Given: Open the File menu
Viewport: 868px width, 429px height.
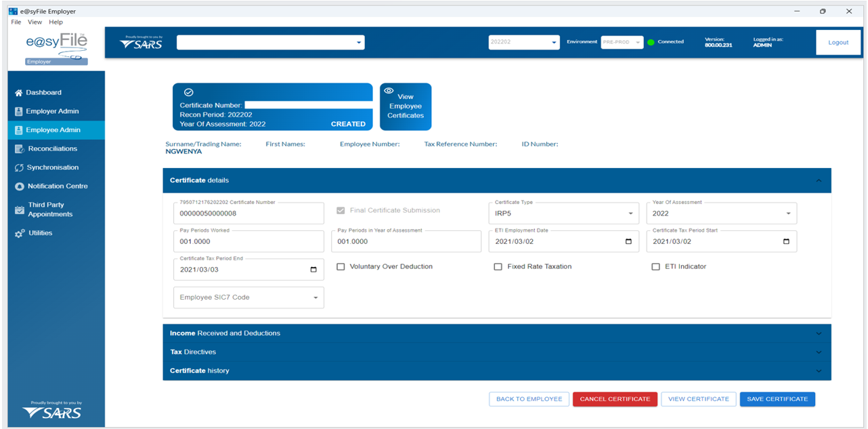Looking at the screenshot, I should point(16,22).
